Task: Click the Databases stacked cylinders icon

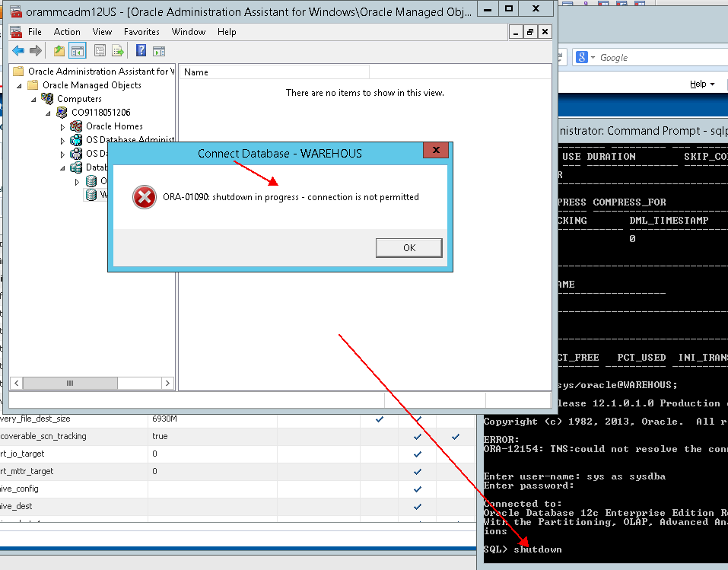Action: pyautogui.click(x=76, y=167)
